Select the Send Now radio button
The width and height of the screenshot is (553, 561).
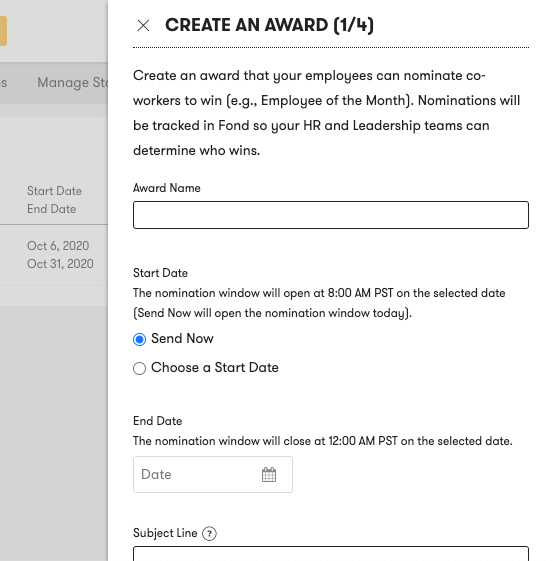(x=140, y=339)
